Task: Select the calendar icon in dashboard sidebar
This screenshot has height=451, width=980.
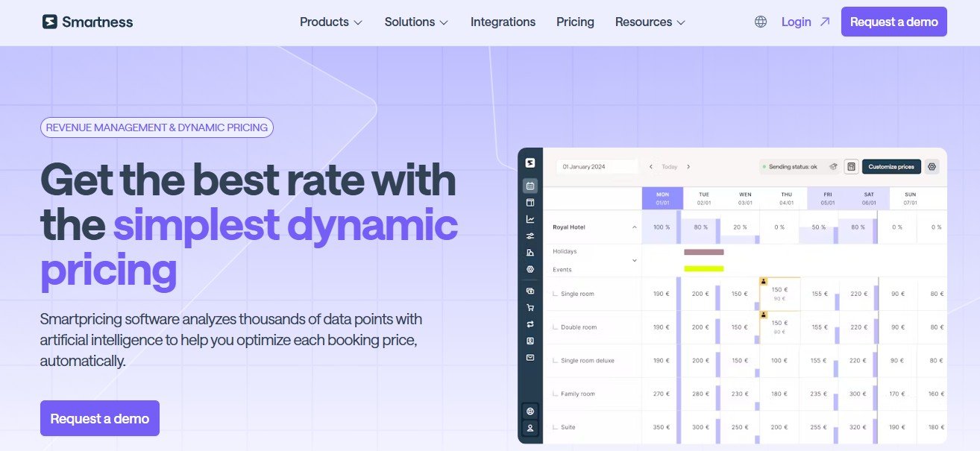Action: pyautogui.click(x=530, y=186)
